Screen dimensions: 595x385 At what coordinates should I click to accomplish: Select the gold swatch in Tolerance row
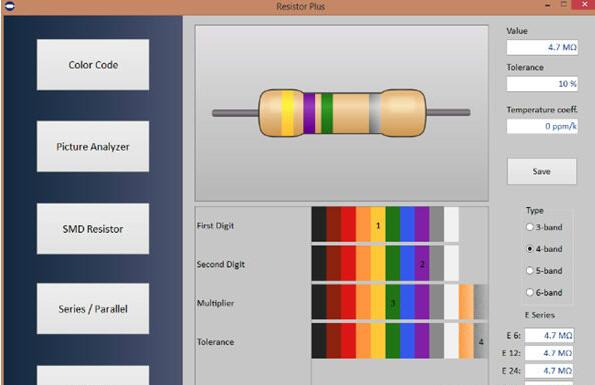click(x=466, y=341)
